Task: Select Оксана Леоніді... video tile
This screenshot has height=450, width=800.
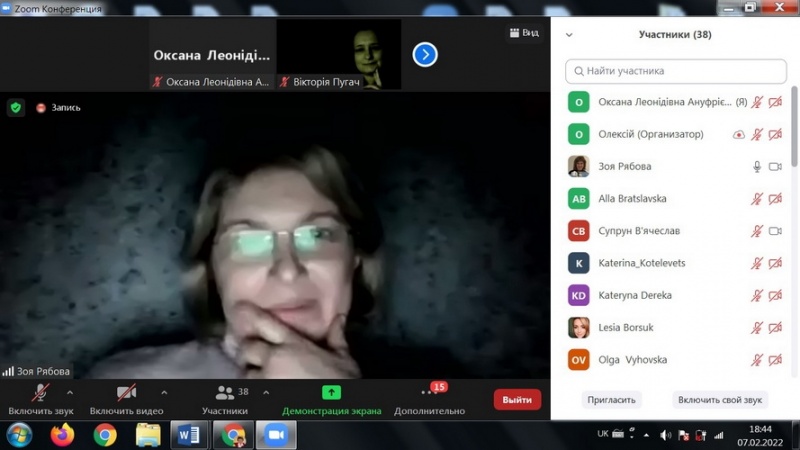Action: click(x=212, y=55)
